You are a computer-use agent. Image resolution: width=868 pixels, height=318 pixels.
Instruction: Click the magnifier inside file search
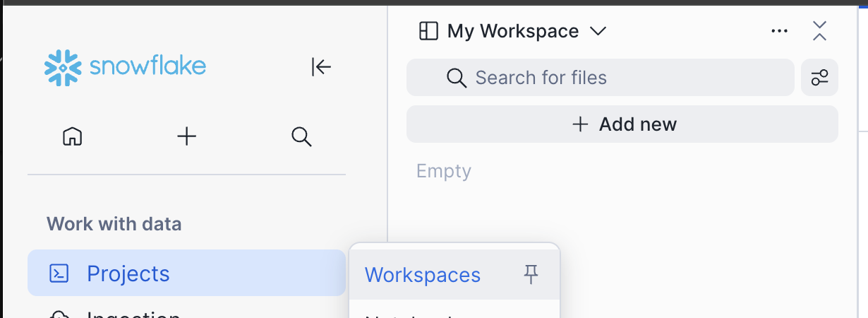tap(457, 78)
